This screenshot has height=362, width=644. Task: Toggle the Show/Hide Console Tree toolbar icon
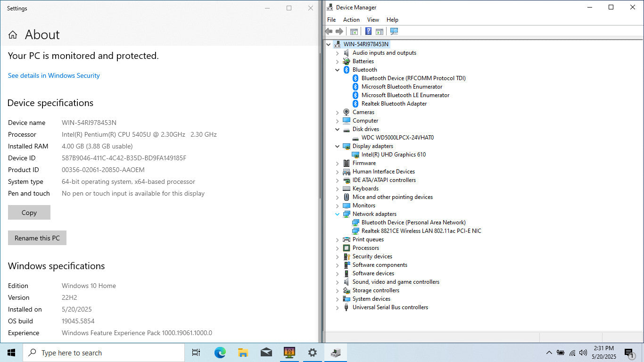(354, 31)
